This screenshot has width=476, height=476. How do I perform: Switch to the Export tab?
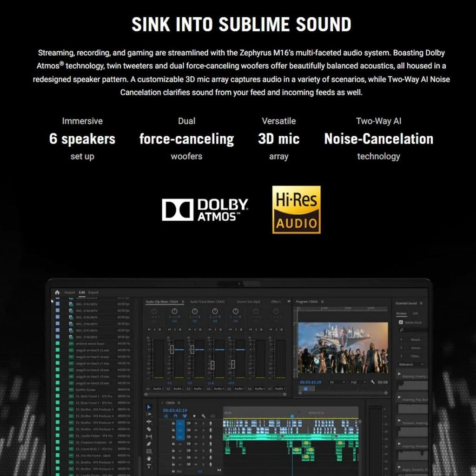click(93, 292)
